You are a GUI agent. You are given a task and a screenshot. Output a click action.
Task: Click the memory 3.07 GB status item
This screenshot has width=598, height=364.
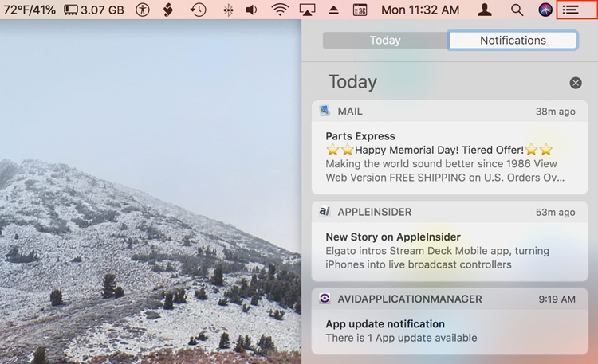coord(94,10)
